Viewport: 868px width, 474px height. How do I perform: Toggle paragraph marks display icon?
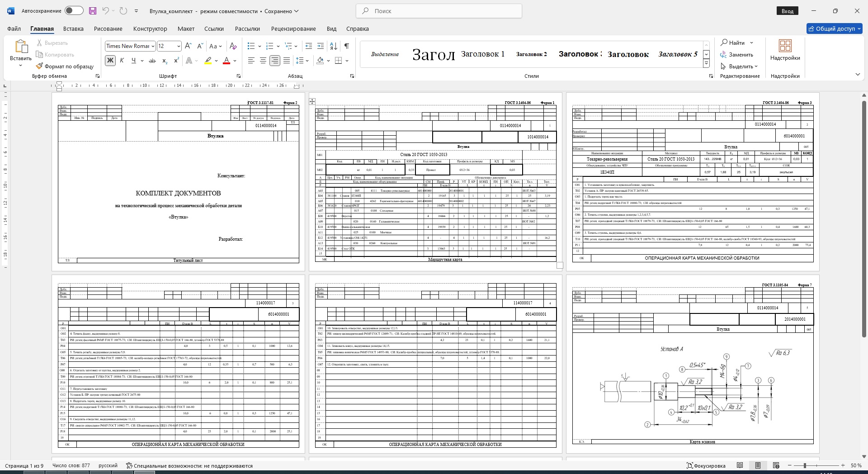pyautogui.click(x=346, y=46)
